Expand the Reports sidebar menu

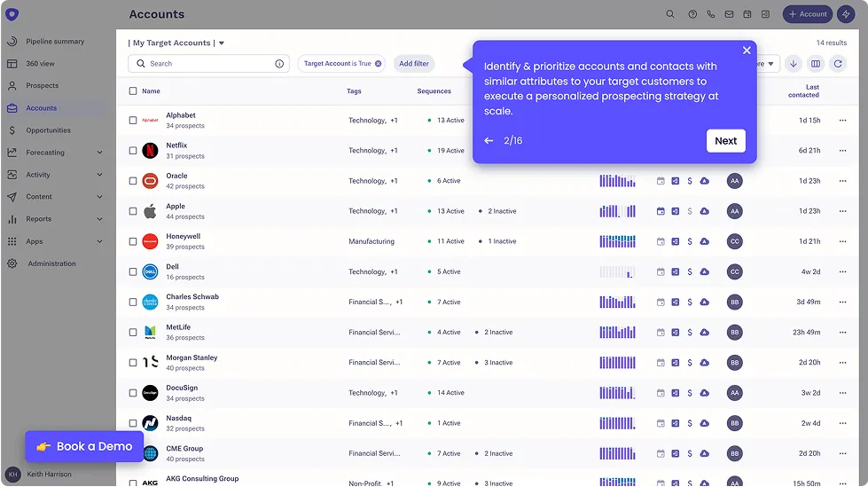coord(99,219)
